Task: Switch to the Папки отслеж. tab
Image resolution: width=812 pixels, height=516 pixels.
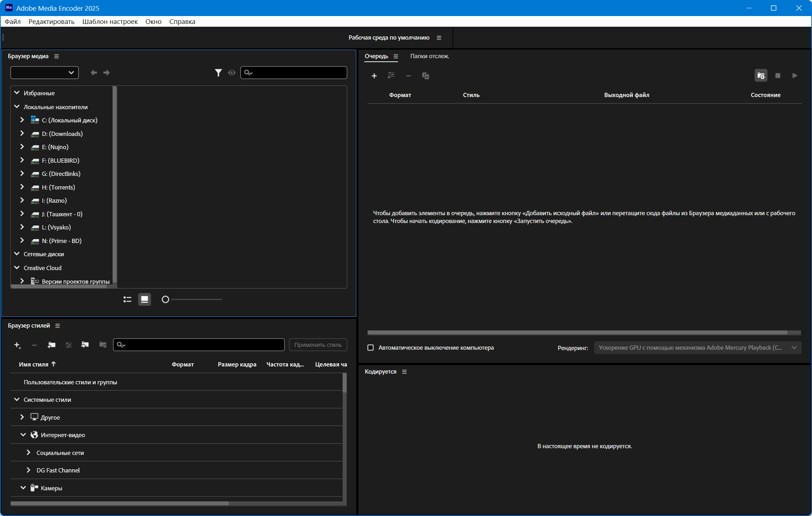Action: click(429, 56)
